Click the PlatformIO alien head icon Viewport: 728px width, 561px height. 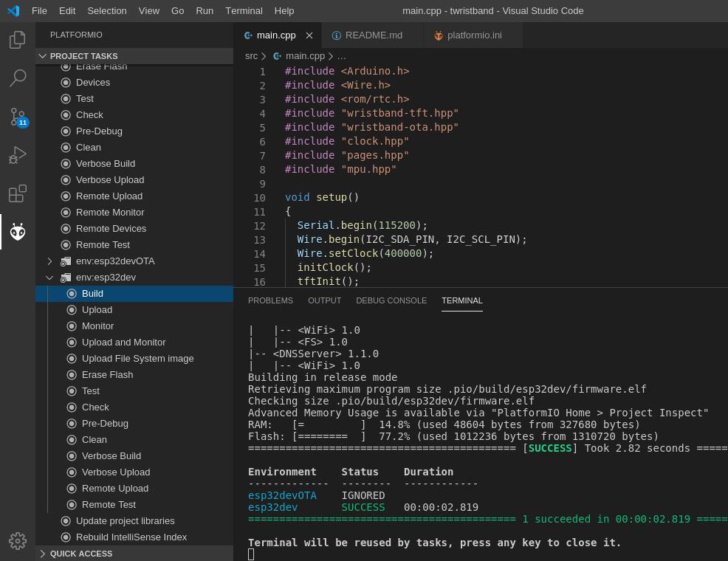pyautogui.click(x=18, y=232)
